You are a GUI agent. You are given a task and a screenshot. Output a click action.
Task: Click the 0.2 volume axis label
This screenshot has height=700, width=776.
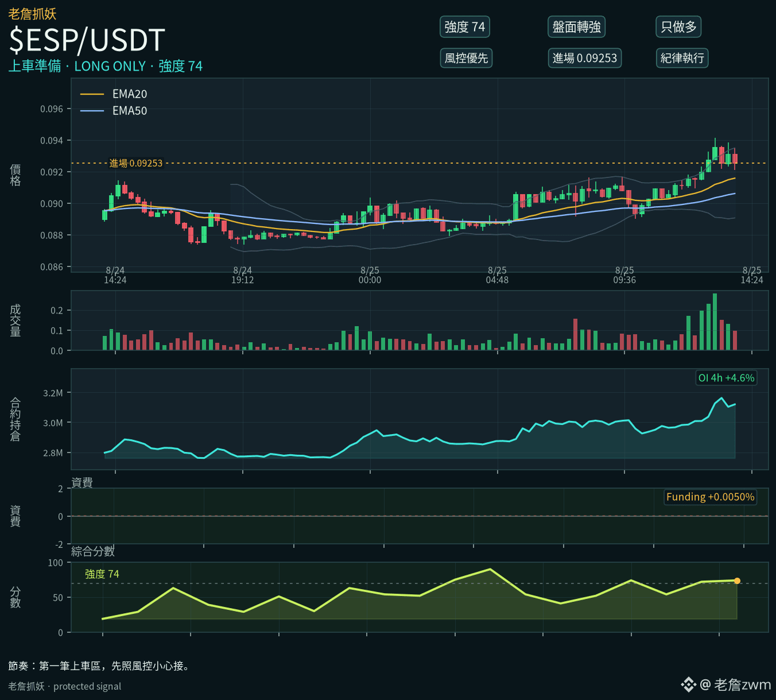(x=57, y=311)
